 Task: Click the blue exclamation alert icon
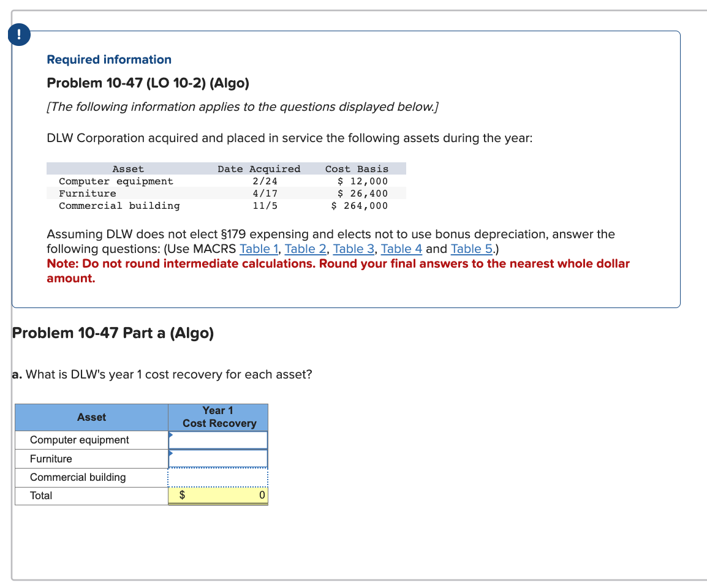(x=19, y=35)
